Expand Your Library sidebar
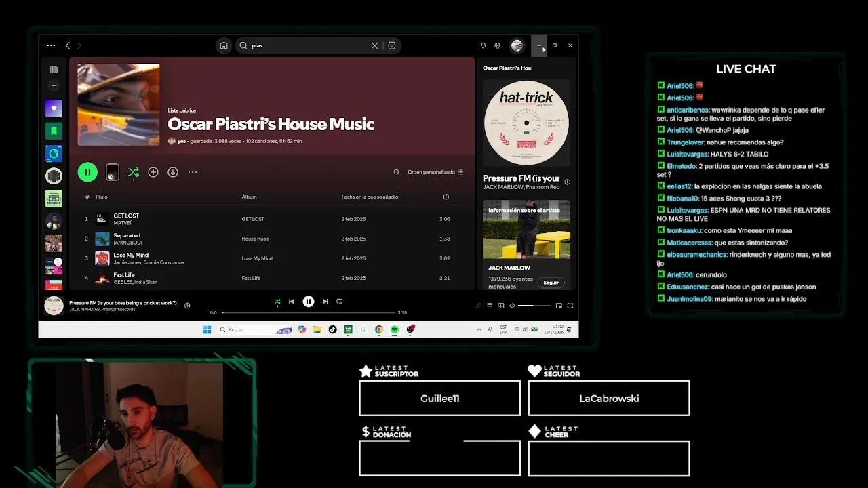 pyautogui.click(x=54, y=69)
